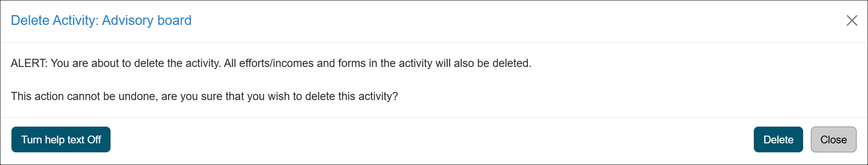
Task: Disable help text using the bottom-left button
Action: click(x=61, y=140)
